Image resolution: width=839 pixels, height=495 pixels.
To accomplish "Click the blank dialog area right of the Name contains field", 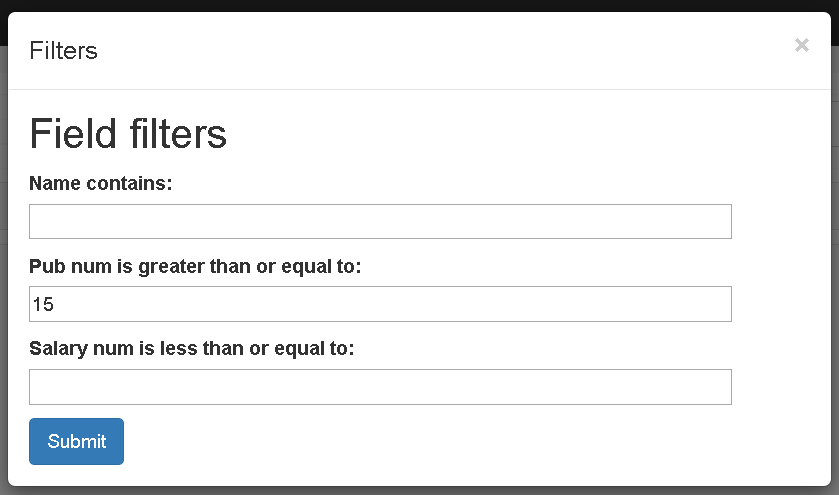I will (780, 222).
